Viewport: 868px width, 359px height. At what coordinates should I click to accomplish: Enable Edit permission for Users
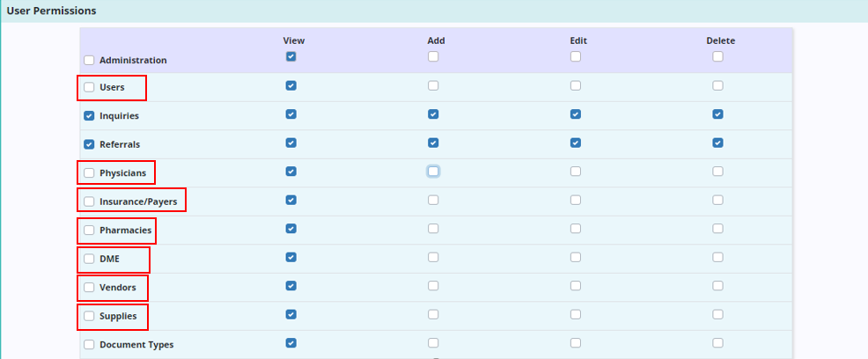point(575,85)
